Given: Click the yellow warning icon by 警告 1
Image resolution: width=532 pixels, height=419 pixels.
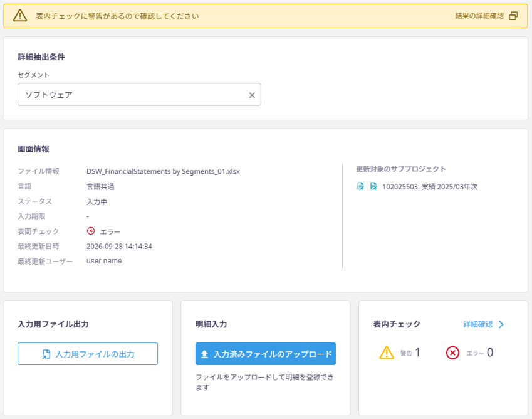Looking at the screenshot, I should [387, 353].
